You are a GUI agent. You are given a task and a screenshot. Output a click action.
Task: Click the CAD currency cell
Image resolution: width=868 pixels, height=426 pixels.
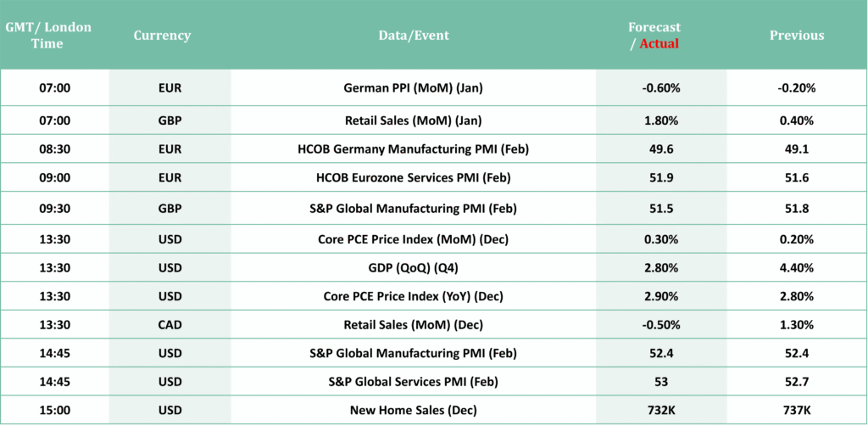(170, 324)
